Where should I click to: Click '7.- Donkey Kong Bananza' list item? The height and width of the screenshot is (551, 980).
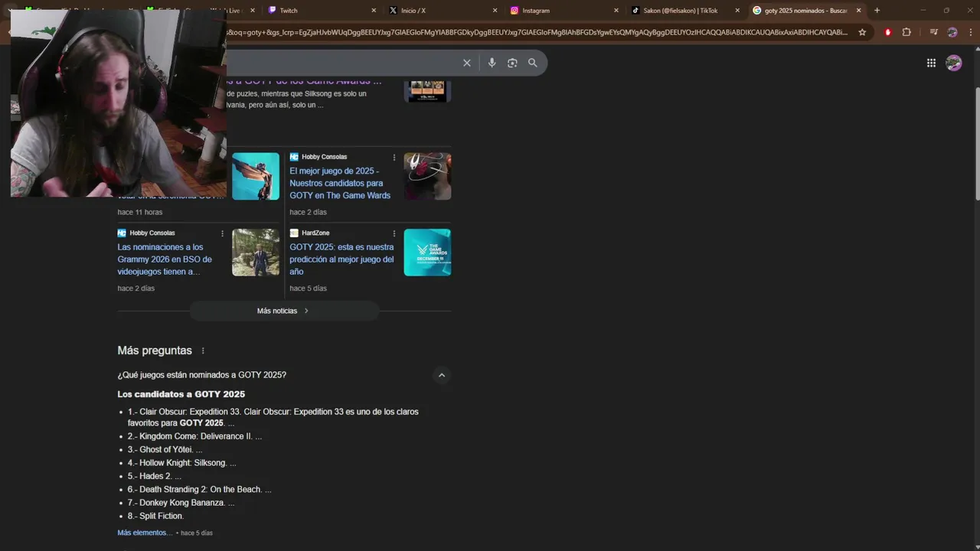coord(181,503)
